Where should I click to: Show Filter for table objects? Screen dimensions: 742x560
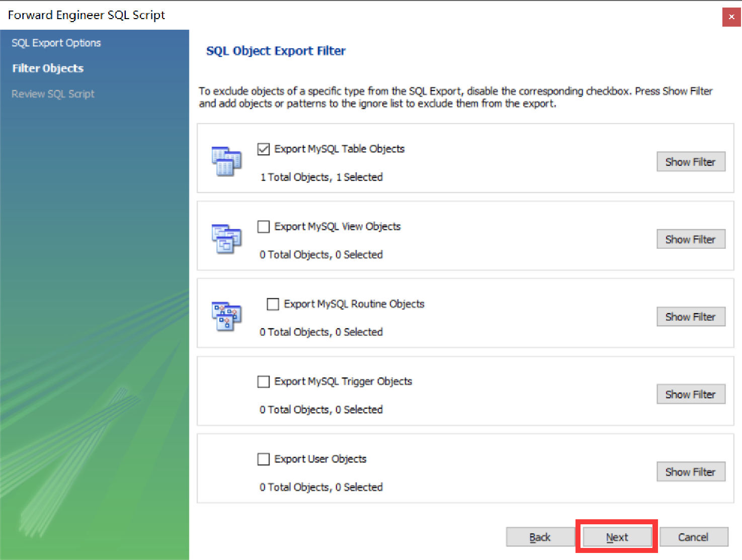click(x=691, y=161)
